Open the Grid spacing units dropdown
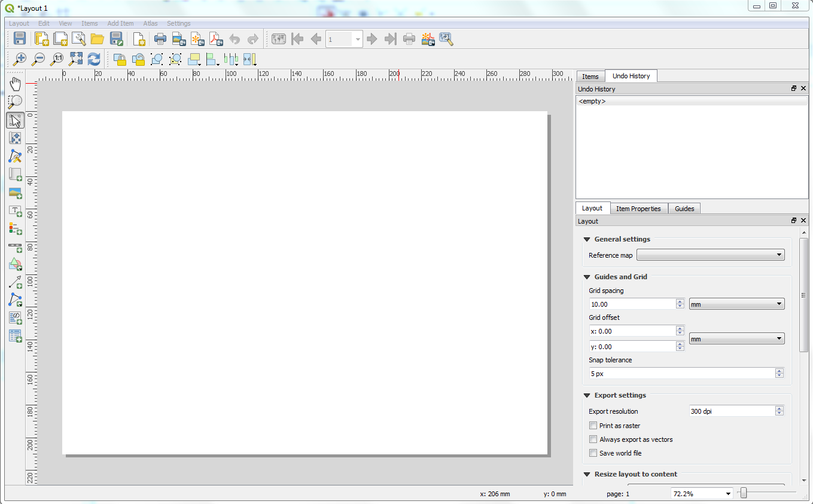 coord(736,304)
